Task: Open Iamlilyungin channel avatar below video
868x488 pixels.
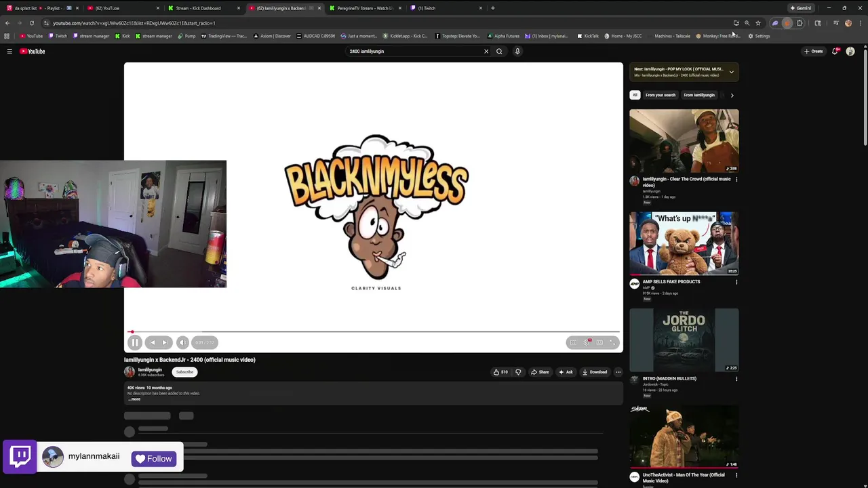Action: 130,372
